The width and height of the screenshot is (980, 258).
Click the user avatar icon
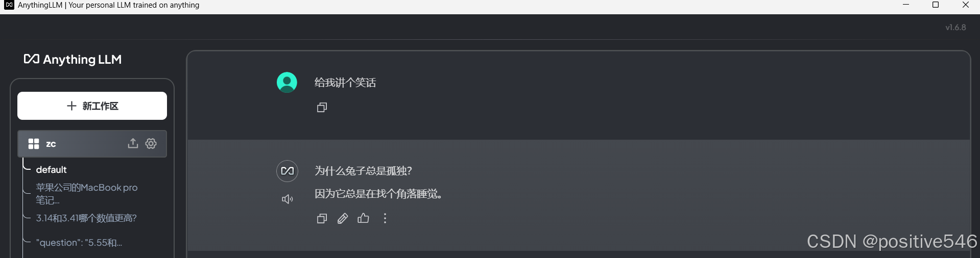coord(287,82)
